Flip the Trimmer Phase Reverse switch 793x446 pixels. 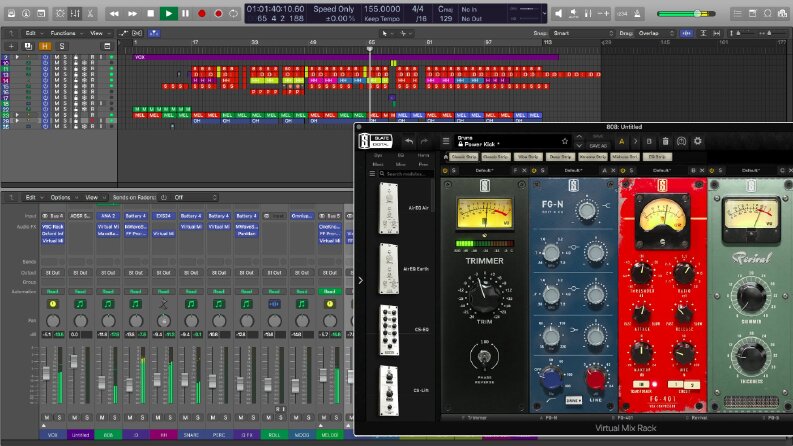click(x=484, y=357)
